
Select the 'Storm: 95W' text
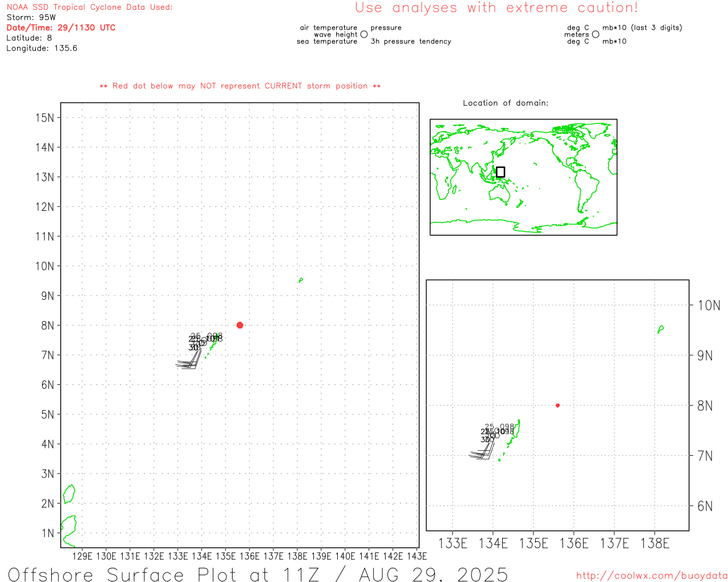coord(31,18)
